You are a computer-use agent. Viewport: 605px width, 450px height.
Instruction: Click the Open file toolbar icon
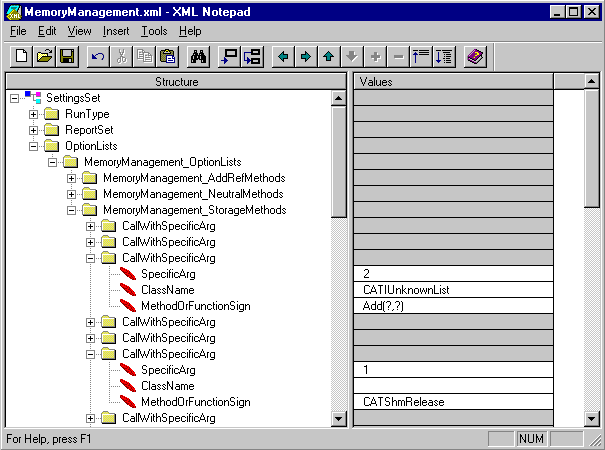(x=44, y=57)
